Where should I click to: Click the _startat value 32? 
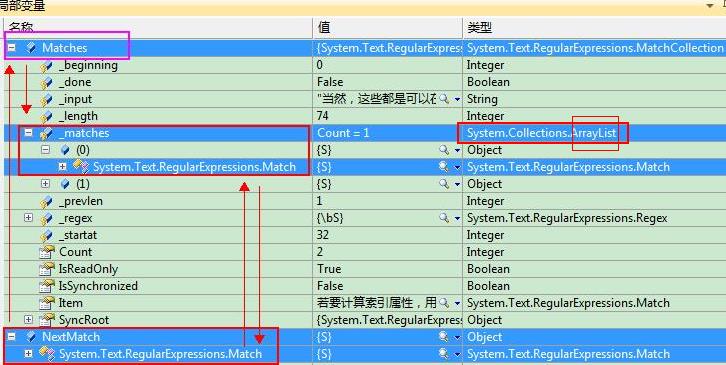click(x=323, y=235)
